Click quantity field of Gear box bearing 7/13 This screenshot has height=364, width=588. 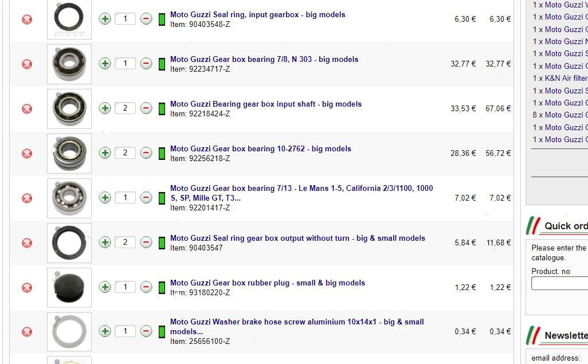(126, 197)
